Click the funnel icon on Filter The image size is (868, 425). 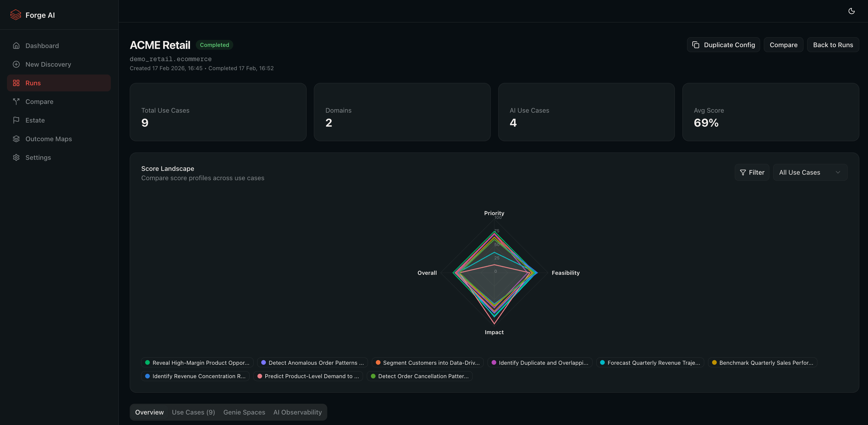pyautogui.click(x=743, y=172)
